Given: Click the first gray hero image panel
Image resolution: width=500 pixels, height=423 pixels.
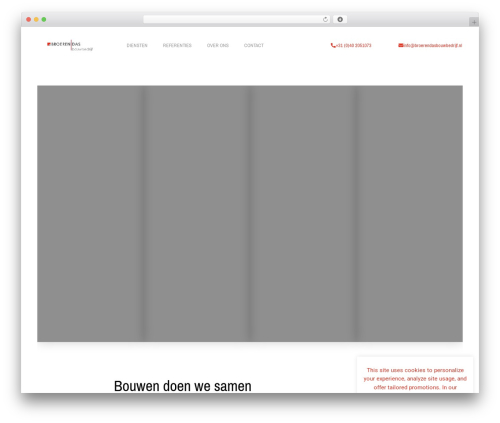Looking at the screenshot, I should (90, 214).
